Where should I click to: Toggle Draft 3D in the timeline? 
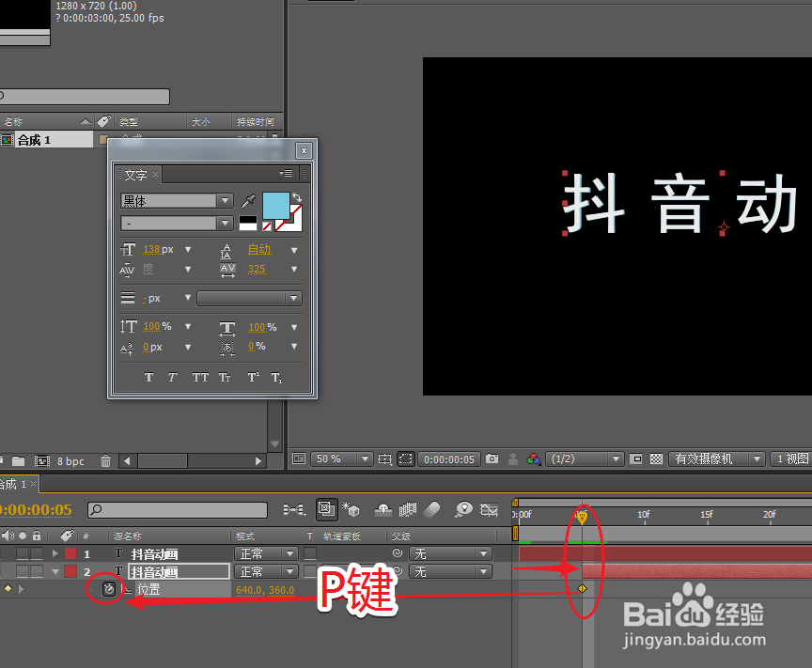click(351, 510)
